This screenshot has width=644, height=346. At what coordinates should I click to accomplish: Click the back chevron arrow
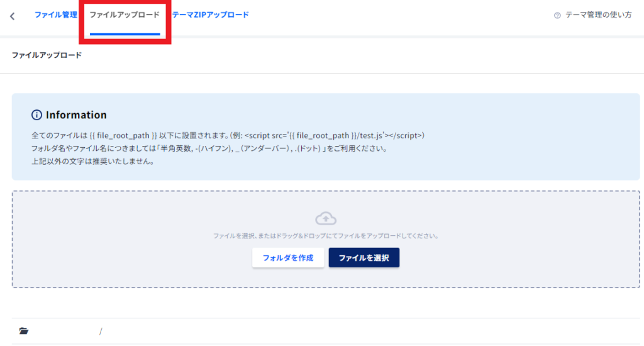(x=12, y=16)
